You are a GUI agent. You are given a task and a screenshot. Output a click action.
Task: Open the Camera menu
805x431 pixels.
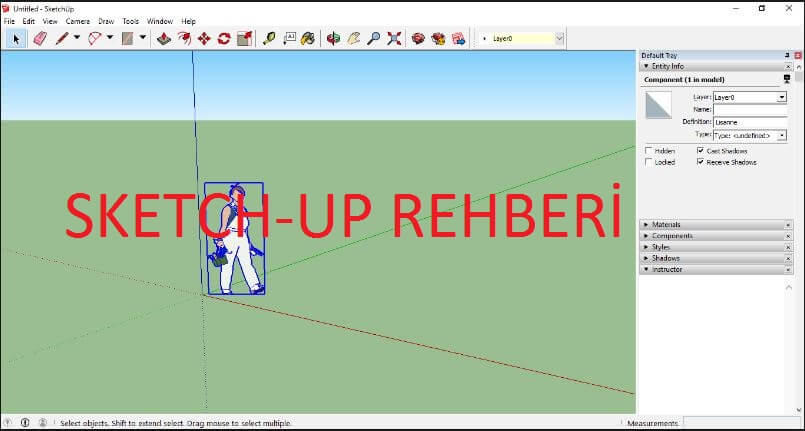coord(78,22)
